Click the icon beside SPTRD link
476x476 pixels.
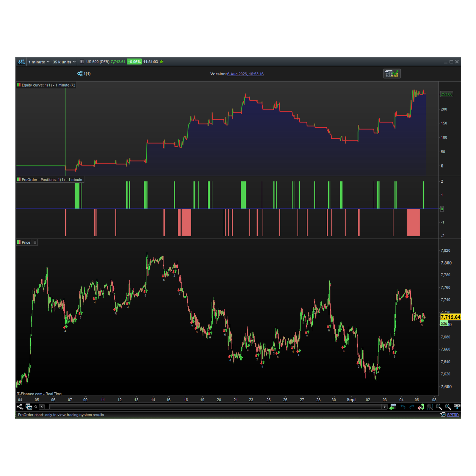tap(443, 415)
